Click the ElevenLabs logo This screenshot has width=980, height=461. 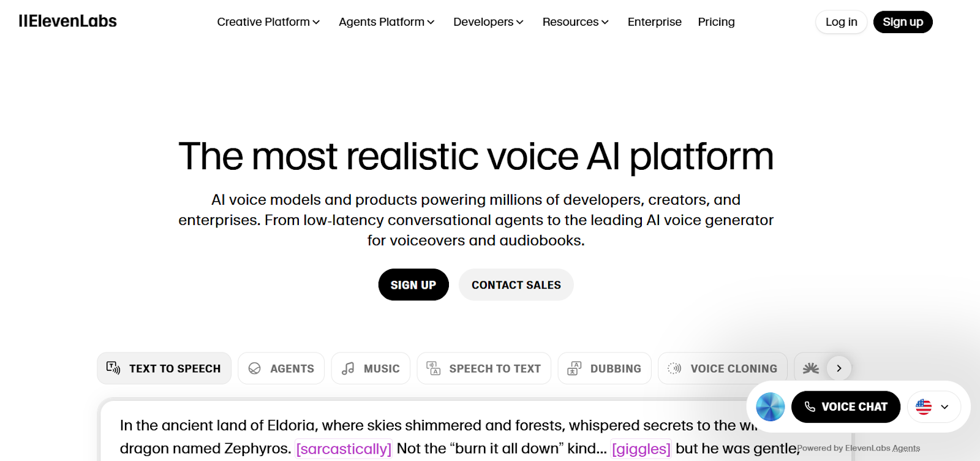coord(67,21)
